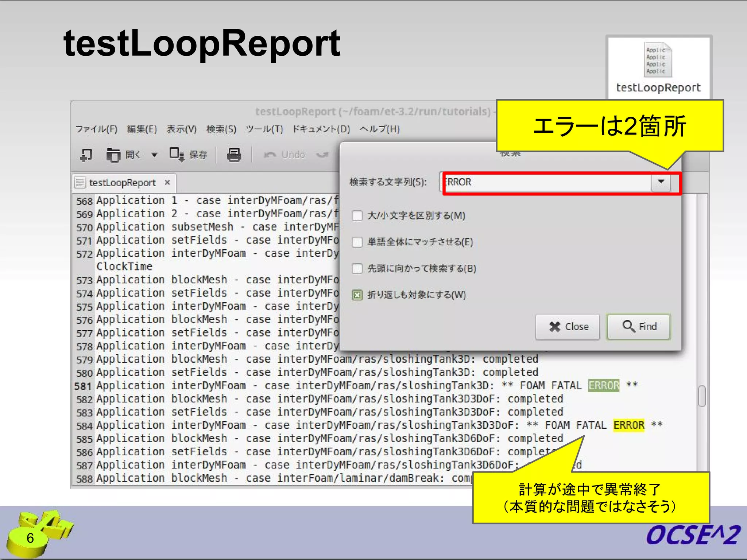This screenshot has width=747, height=560.
Task: Open the 検索(S) menu
Action: coord(221,129)
